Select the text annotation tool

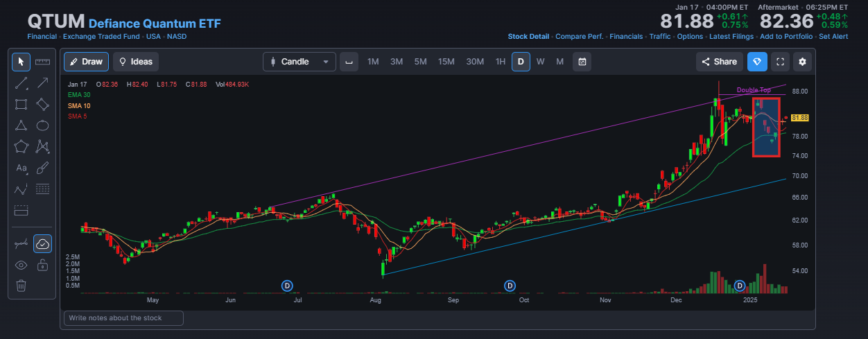pos(21,168)
